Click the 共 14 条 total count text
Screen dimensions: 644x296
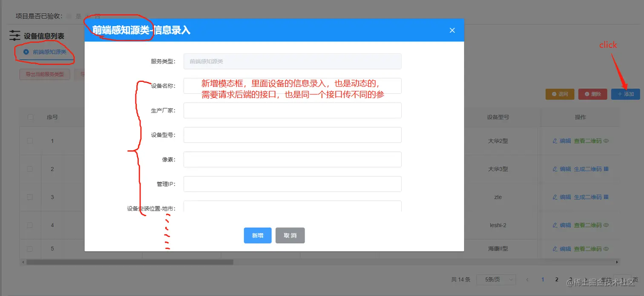(461, 280)
